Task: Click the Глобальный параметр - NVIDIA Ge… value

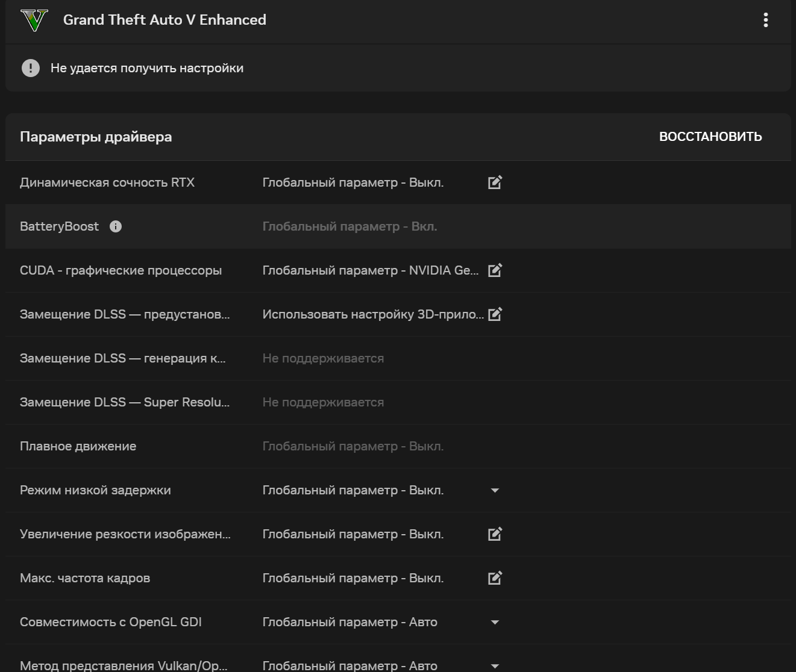Action: (371, 270)
